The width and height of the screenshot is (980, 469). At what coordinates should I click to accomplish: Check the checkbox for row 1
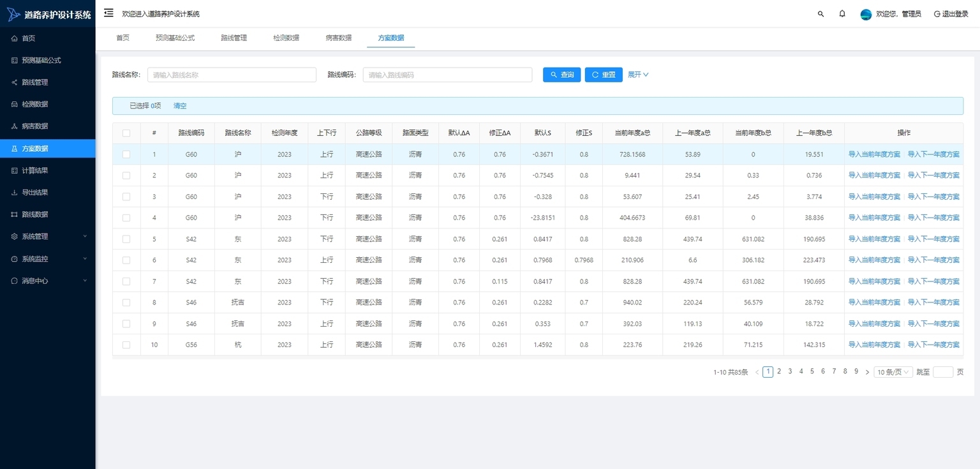tap(126, 154)
